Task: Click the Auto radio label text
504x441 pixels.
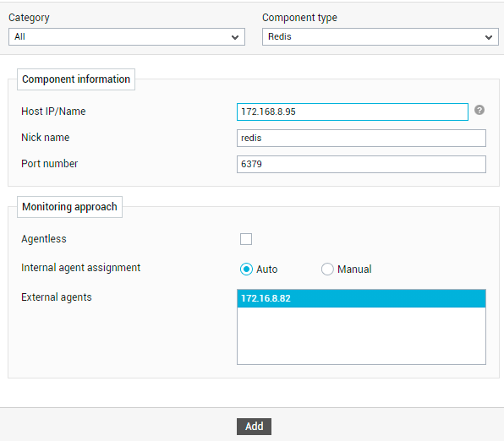Action: [x=266, y=269]
